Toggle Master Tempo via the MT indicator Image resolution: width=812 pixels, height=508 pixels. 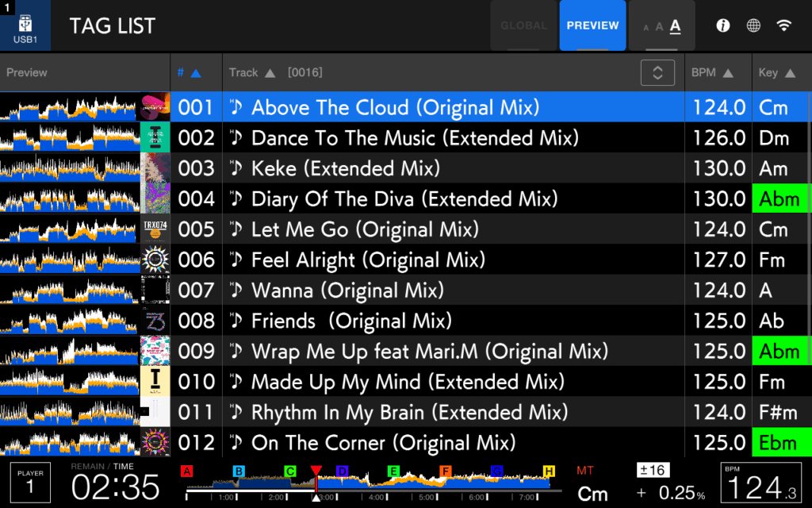pyautogui.click(x=586, y=469)
